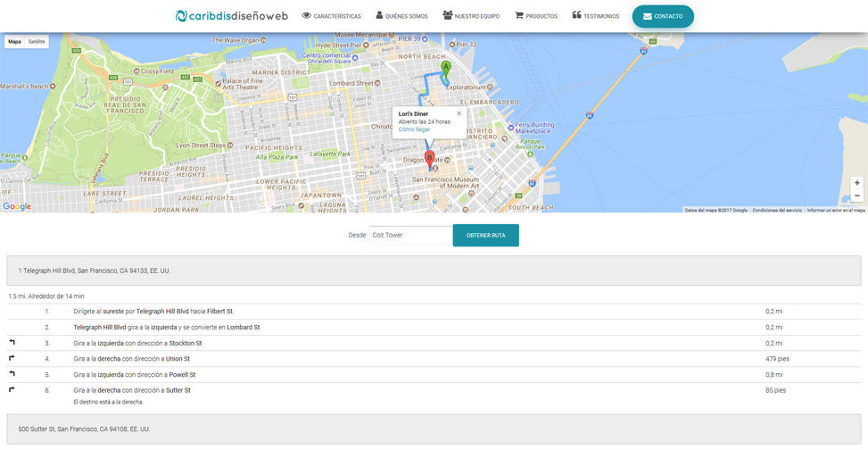Click the Cómo llegar link
This screenshot has height=450, width=868.
point(414,129)
